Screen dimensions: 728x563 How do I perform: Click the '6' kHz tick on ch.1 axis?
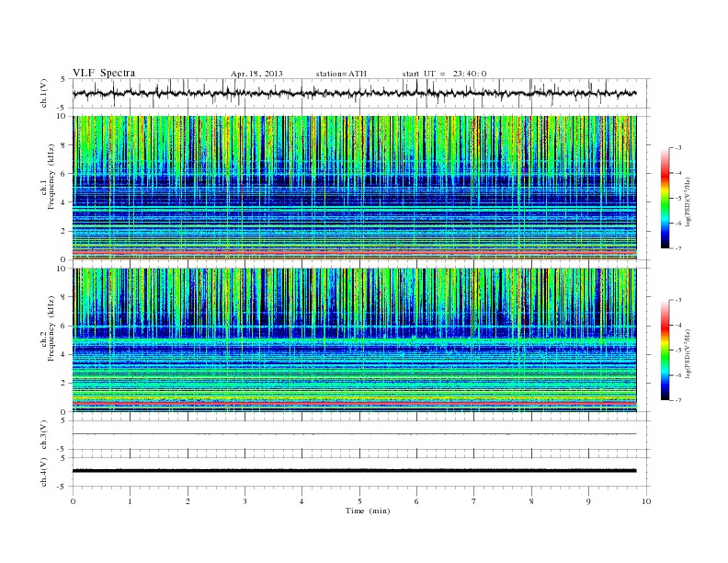[64, 174]
